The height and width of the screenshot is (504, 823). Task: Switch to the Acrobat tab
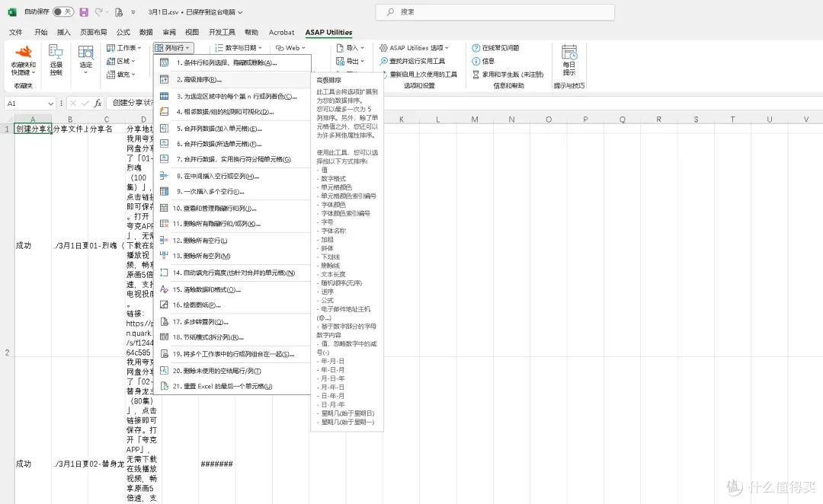click(x=281, y=32)
